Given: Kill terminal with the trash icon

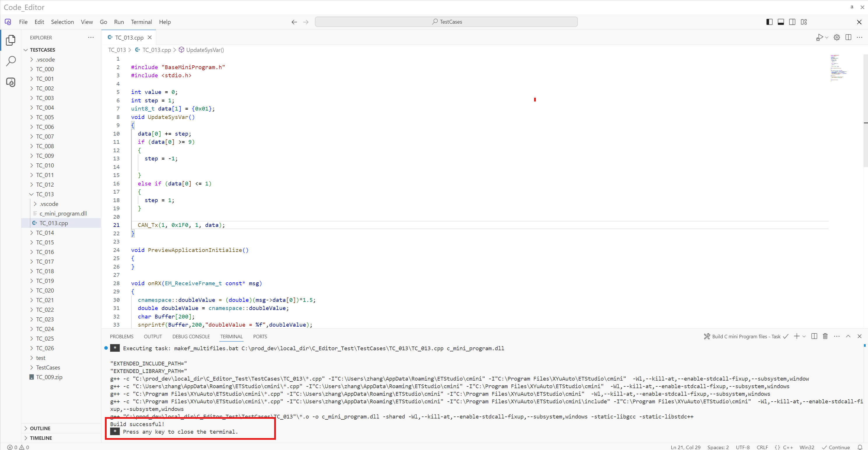Looking at the screenshot, I should coord(825,336).
